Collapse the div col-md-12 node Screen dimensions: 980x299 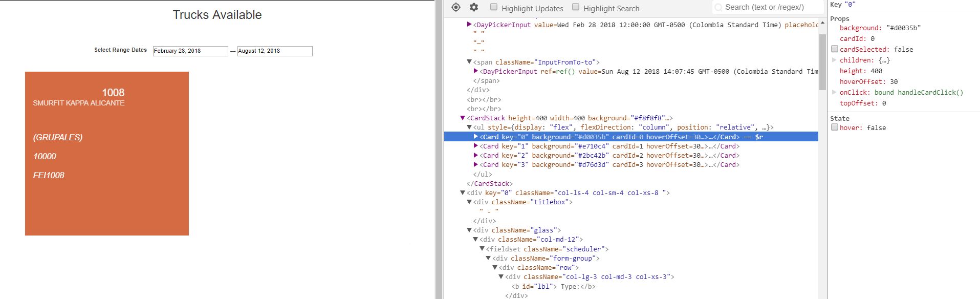tap(476, 239)
